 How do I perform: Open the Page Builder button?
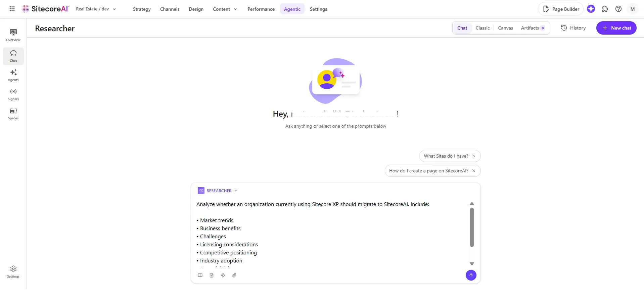(561, 9)
